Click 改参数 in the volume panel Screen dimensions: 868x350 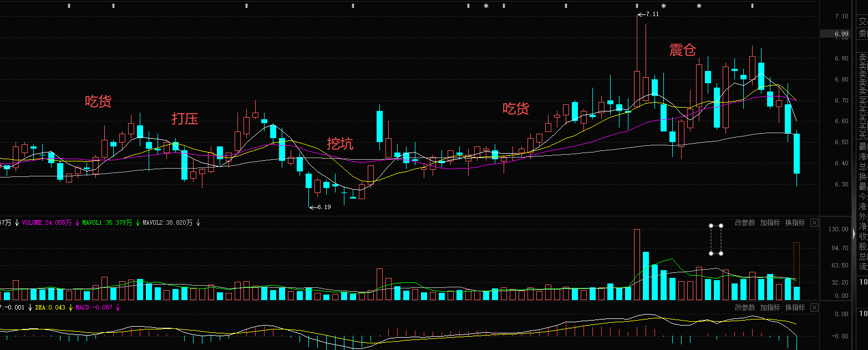[745, 222]
